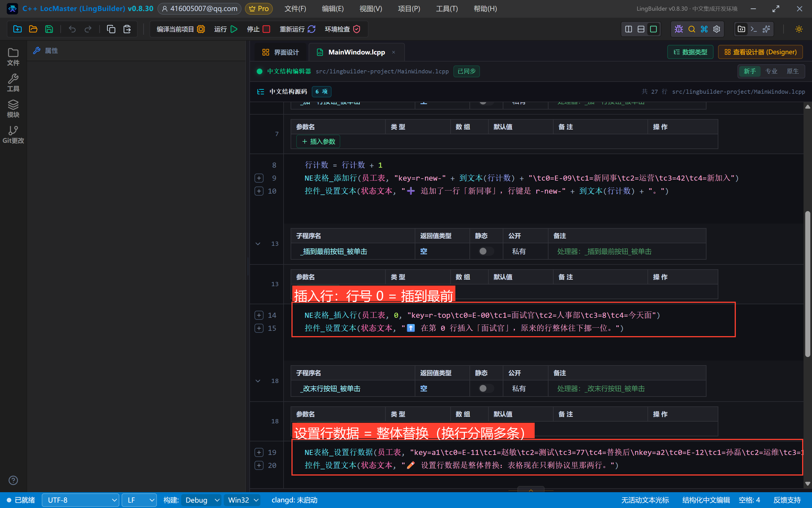This screenshot has height=508, width=812.
Task: Open search with the magnifier icon
Action: [692, 29]
